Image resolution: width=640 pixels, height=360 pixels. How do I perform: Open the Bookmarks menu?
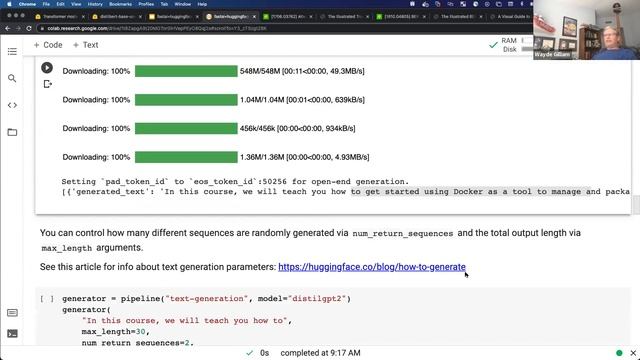[120, 4]
